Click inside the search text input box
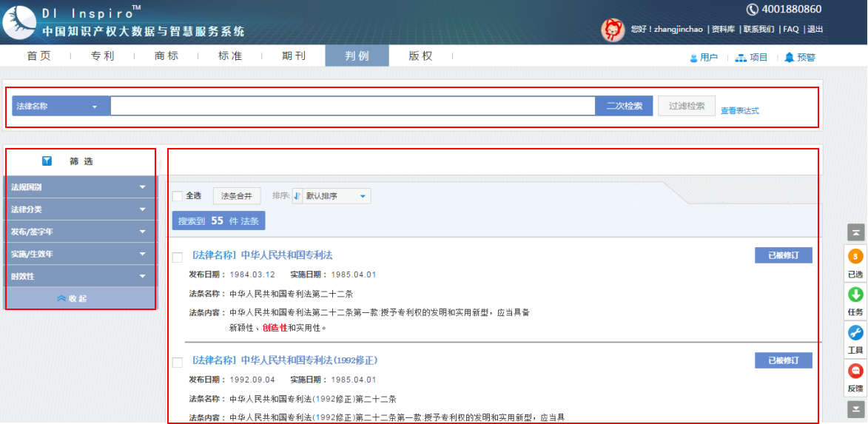The image size is (868, 424). point(352,107)
